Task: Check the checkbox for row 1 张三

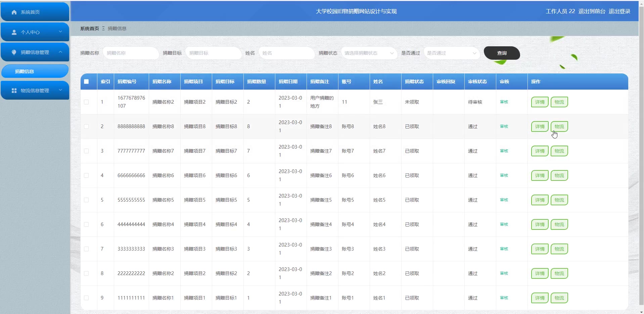Action: point(86,102)
